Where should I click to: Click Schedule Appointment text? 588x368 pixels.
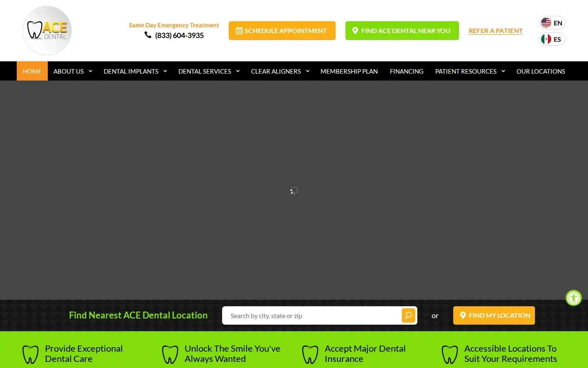(x=285, y=31)
